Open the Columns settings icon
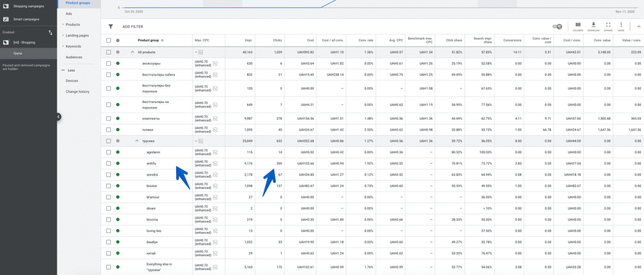Viewport: 644px width, 275px height. [x=578, y=26]
